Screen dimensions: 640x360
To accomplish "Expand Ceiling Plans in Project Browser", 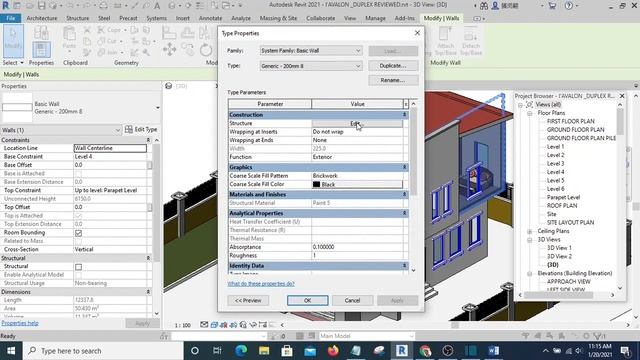I will [529, 231].
